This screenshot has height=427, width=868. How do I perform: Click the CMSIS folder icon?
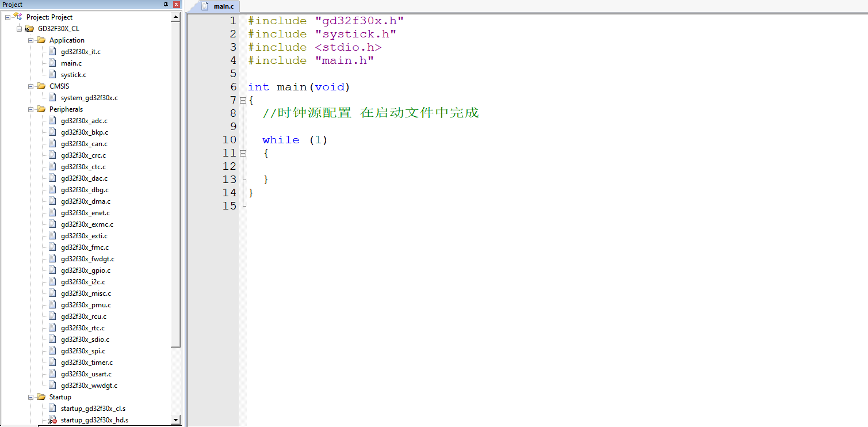coord(41,86)
